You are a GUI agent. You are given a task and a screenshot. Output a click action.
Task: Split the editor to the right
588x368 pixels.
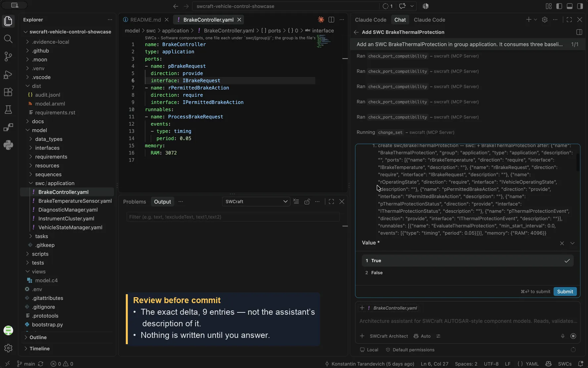(331, 20)
